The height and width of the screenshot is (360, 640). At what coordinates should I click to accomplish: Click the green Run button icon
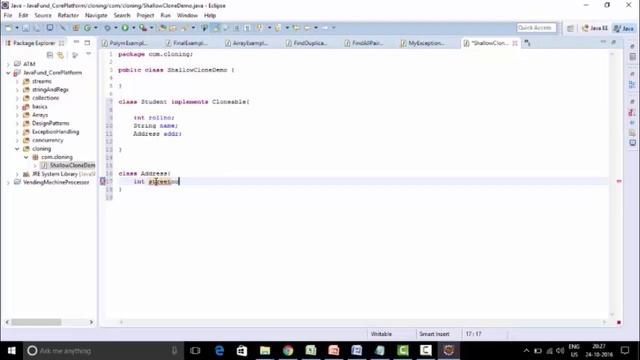125,28
